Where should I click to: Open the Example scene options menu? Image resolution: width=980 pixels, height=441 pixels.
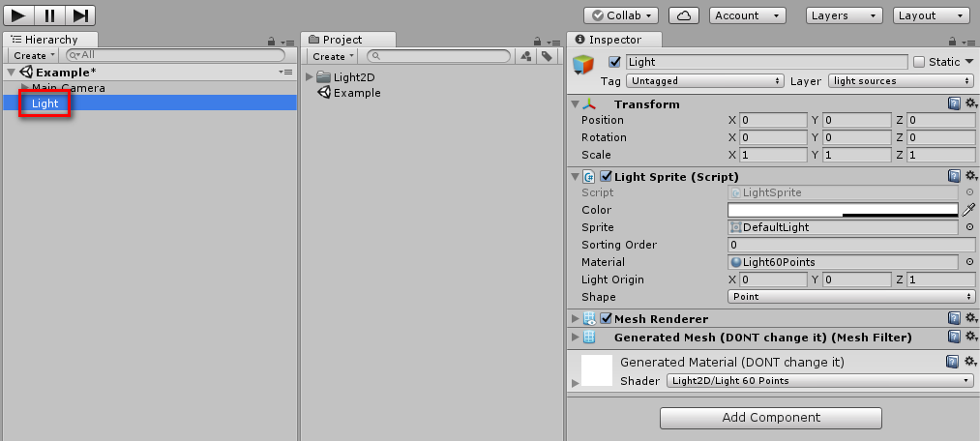coord(285,73)
